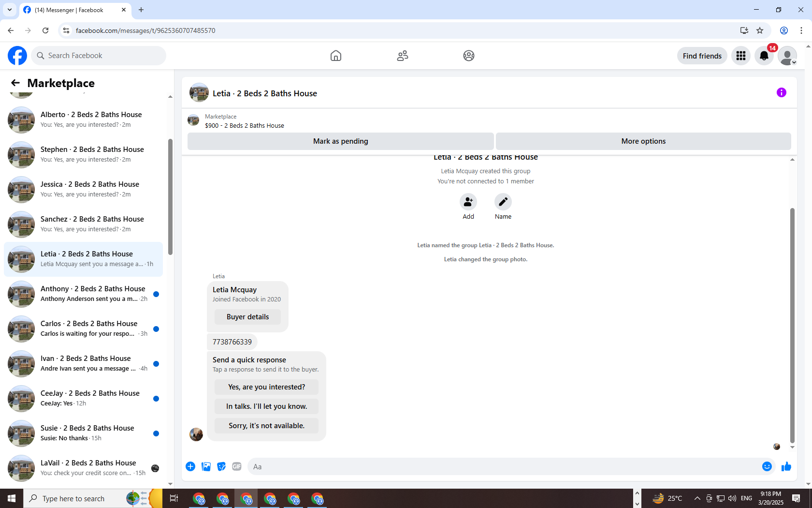812x508 pixels.
Task: Open the emoji picker in message box
Action: coord(767,466)
